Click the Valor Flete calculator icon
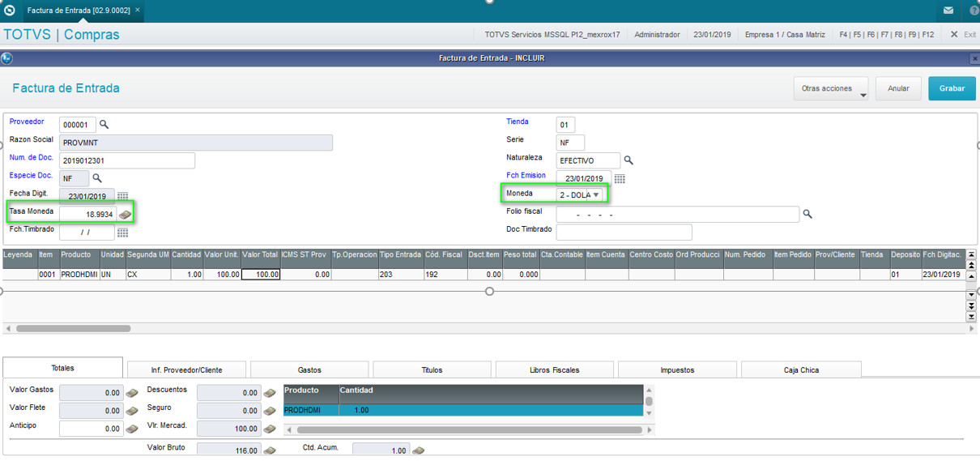 coord(132,411)
